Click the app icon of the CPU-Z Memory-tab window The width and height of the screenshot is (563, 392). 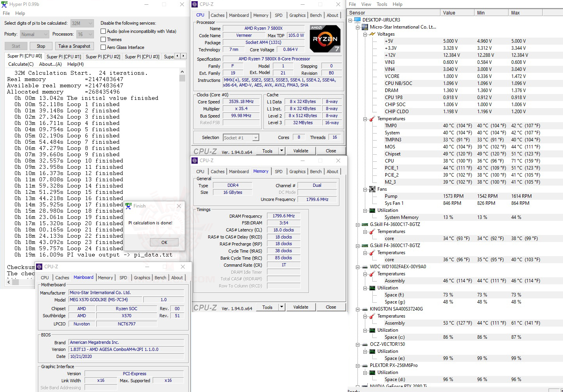(x=195, y=161)
